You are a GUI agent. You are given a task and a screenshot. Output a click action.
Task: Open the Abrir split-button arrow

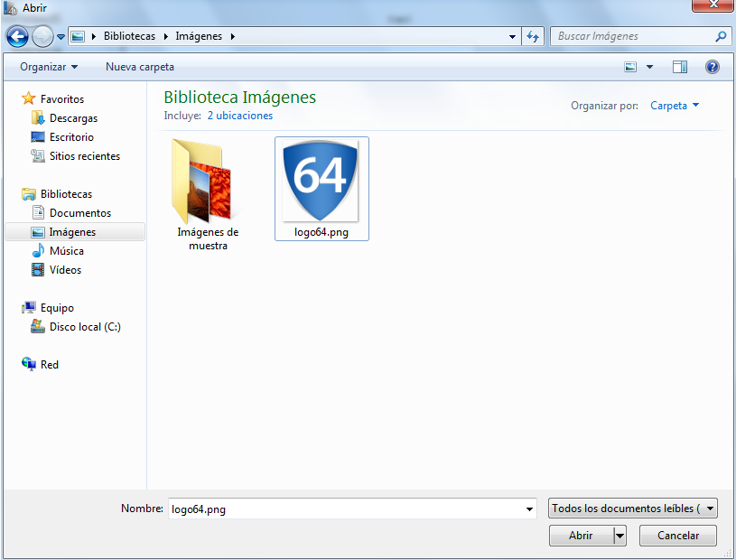620,536
